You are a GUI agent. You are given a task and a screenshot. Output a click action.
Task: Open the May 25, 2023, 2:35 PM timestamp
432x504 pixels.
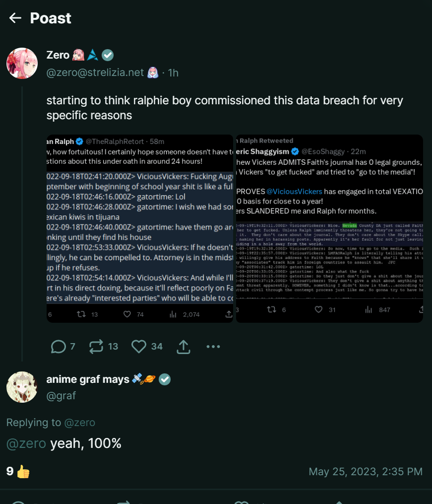tap(366, 472)
